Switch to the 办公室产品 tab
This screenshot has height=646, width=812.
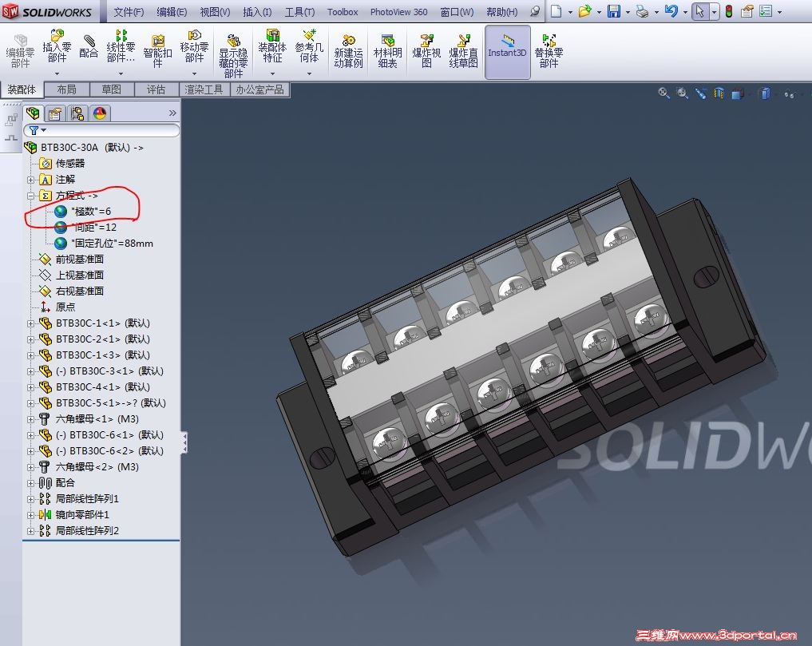coord(260,89)
